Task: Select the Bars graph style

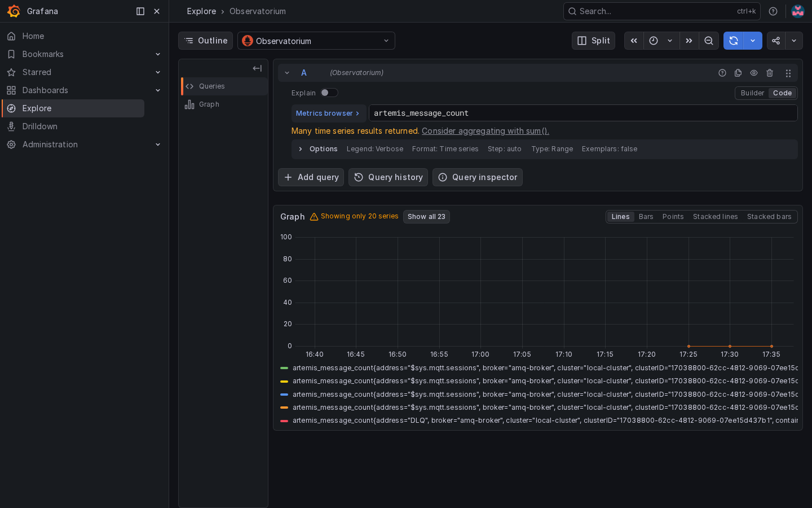Action: tap(646, 217)
